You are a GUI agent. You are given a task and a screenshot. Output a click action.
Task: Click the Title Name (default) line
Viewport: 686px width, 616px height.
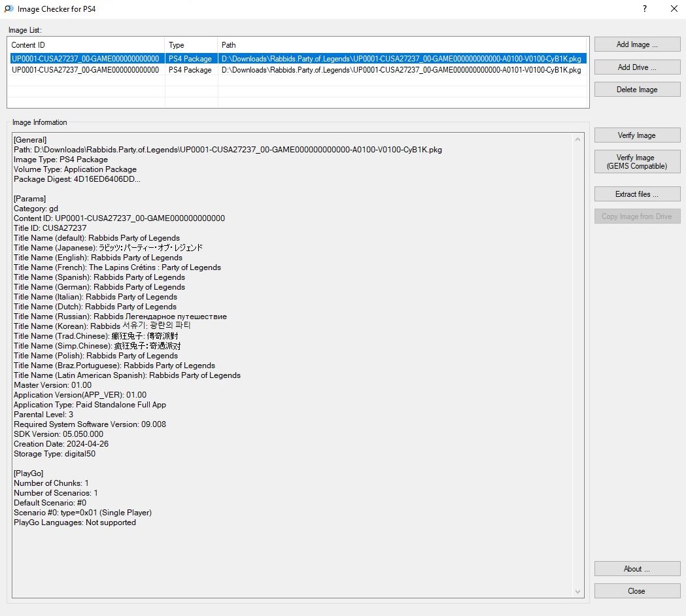(x=97, y=238)
